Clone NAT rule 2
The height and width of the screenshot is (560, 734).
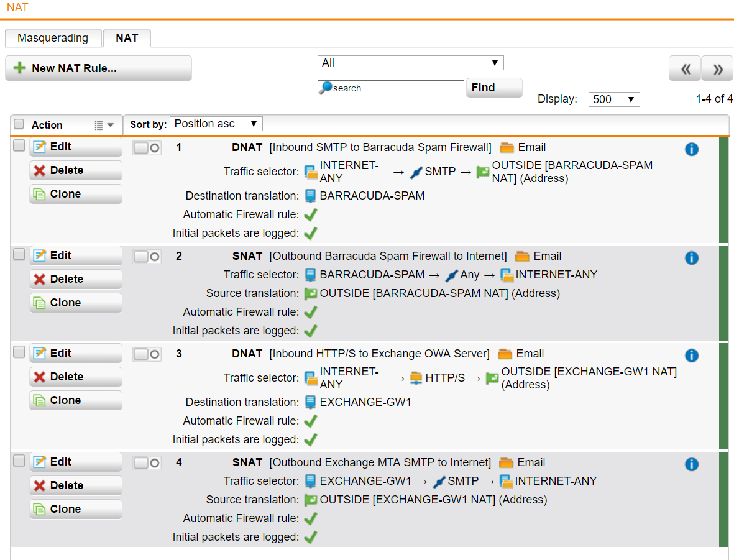[76, 303]
